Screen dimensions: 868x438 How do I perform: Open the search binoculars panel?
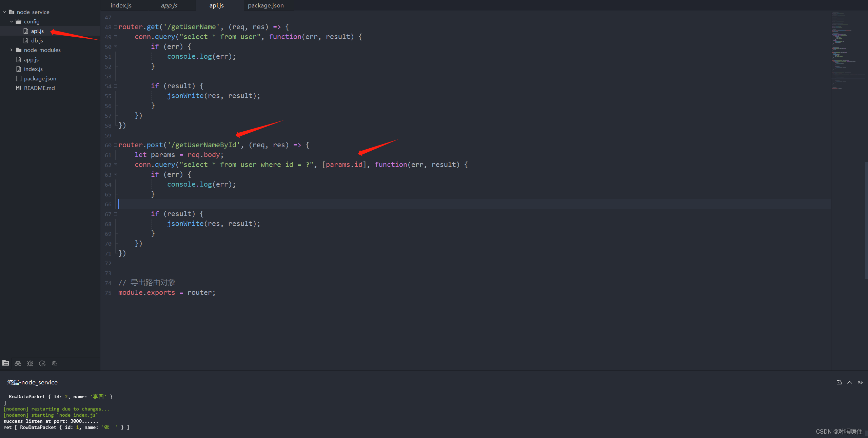18,363
